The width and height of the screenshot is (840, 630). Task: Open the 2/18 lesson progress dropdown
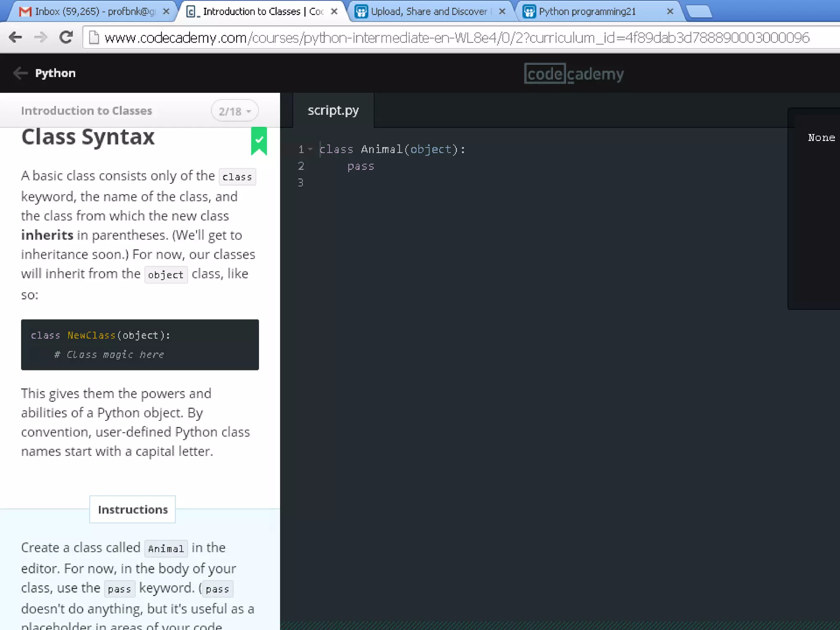click(235, 111)
